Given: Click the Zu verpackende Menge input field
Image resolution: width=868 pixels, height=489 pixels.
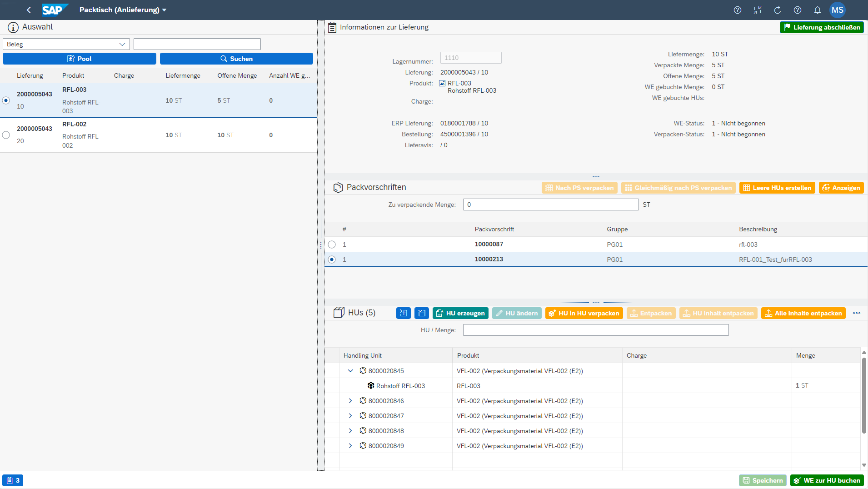Looking at the screenshot, I should click(550, 205).
